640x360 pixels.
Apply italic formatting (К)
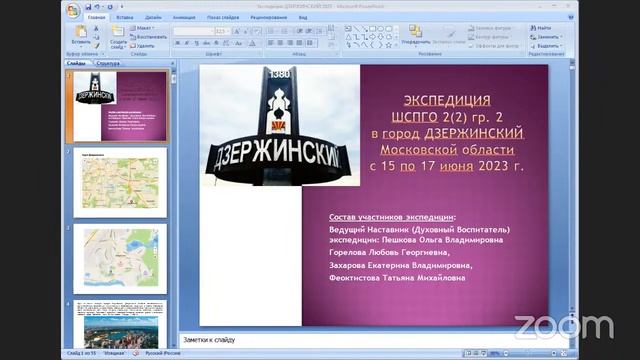click(187, 43)
